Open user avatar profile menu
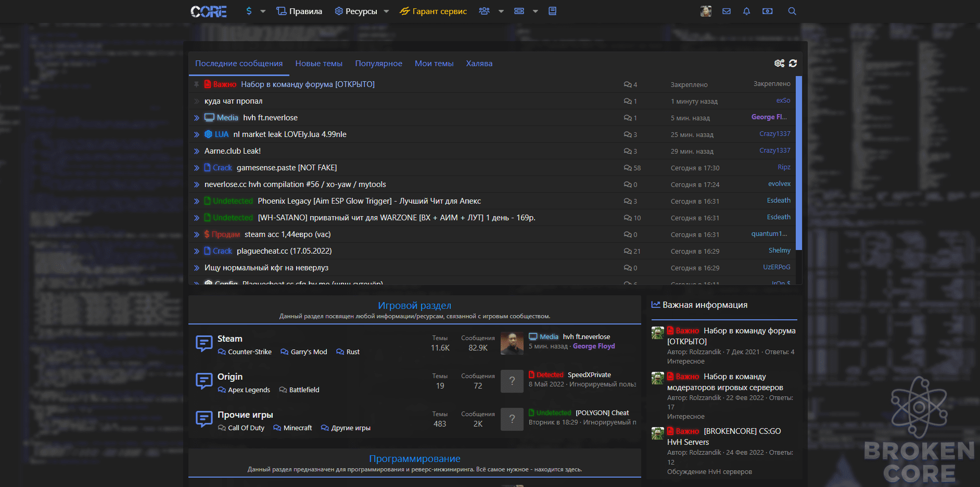The width and height of the screenshot is (980, 487). [706, 11]
